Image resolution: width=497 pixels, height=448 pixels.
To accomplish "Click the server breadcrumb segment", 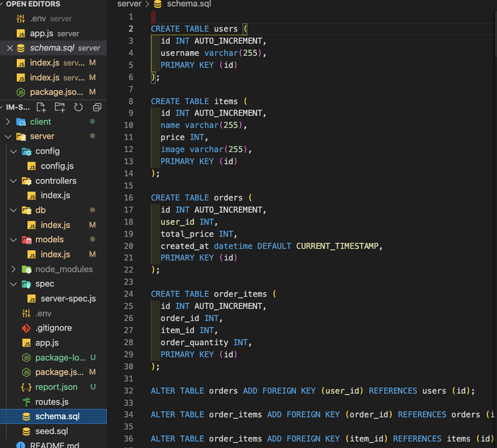I will tap(129, 4).
